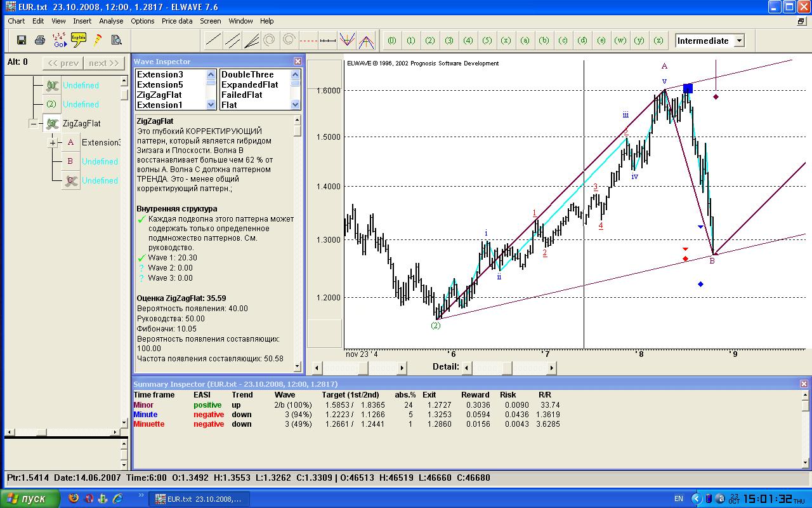The height and width of the screenshot is (508, 812).
Task: Click the Save diskette icon
Action: pyautogui.click(x=21, y=40)
